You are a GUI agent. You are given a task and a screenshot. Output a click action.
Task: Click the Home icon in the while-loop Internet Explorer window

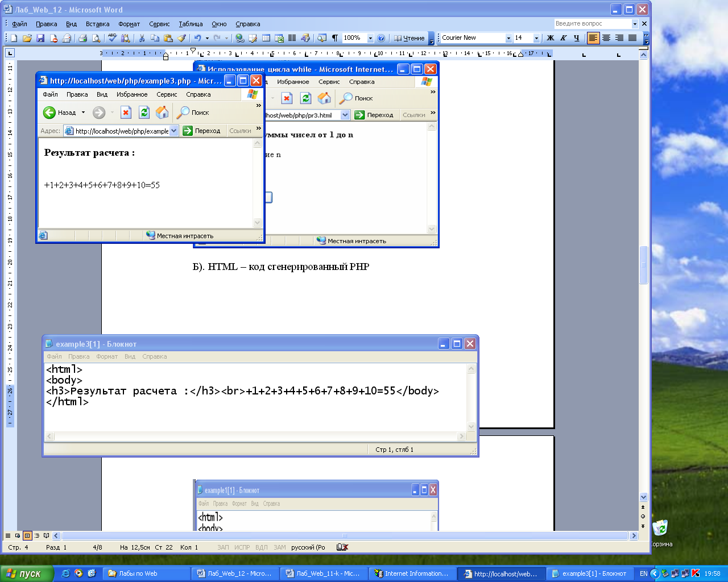(324, 98)
